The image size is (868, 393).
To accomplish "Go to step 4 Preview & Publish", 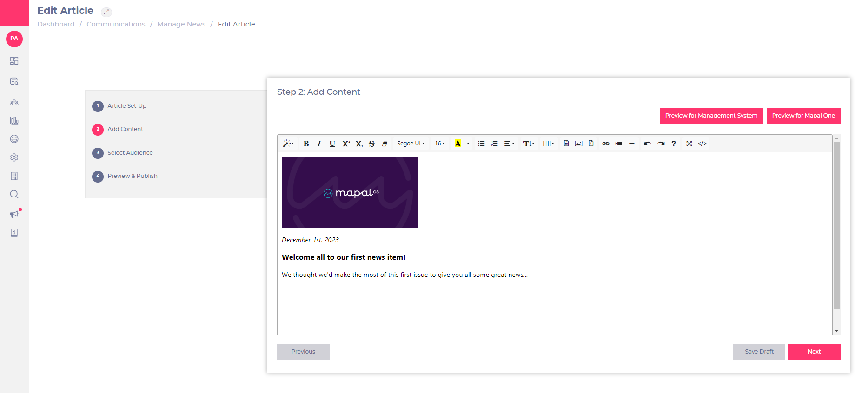I will (x=125, y=176).
